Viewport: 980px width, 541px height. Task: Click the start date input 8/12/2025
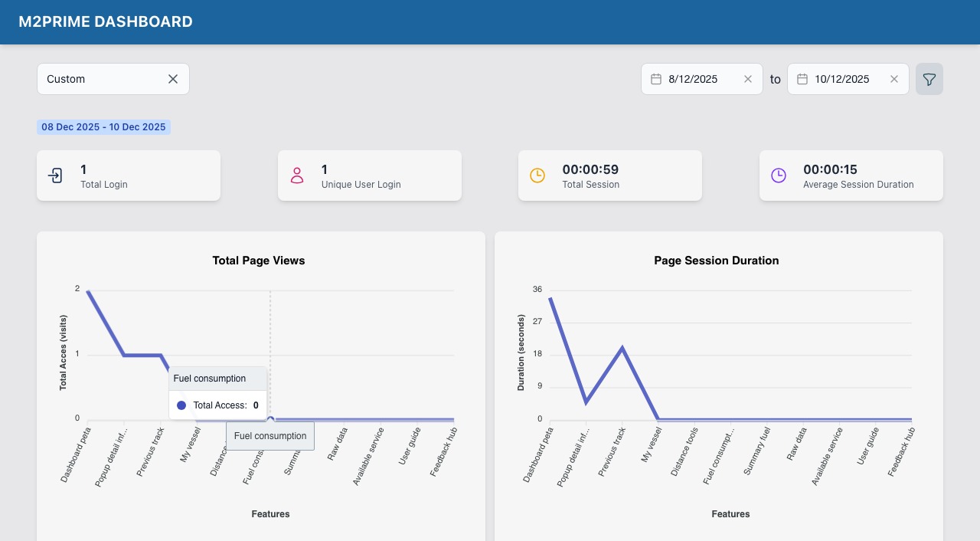pyautogui.click(x=697, y=79)
